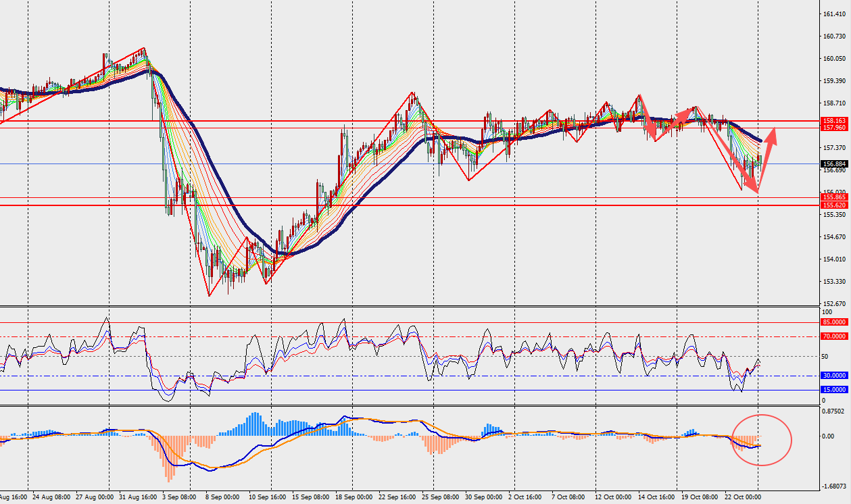Click the 15.0000 oversold level label
This screenshot has height=504, width=851.
coord(834,389)
